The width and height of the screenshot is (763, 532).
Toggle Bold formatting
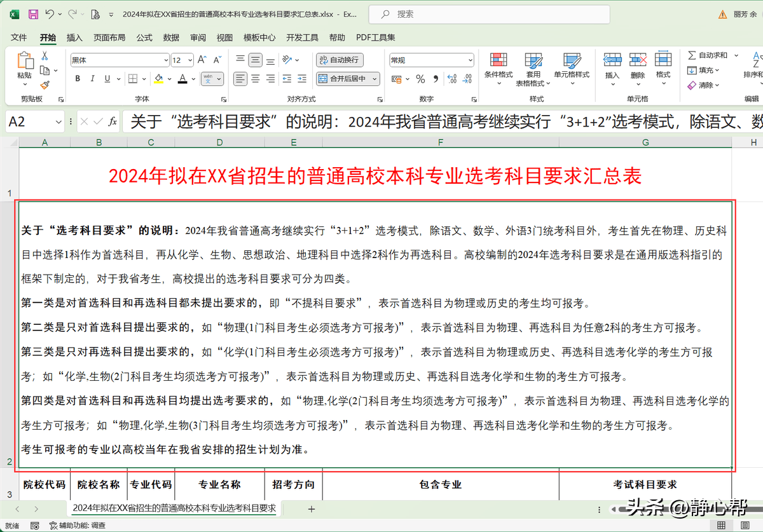[x=78, y=79]
